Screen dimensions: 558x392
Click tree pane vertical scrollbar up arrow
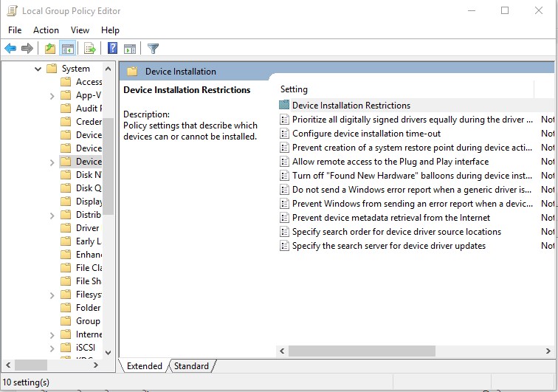pyautogui.click(x=108, y=69)
